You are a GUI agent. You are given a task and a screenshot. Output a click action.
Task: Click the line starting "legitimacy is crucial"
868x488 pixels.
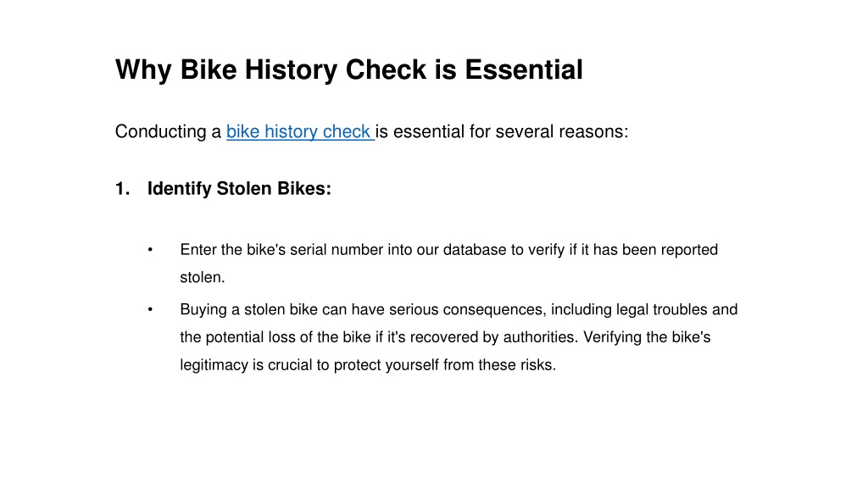[368, 365]
